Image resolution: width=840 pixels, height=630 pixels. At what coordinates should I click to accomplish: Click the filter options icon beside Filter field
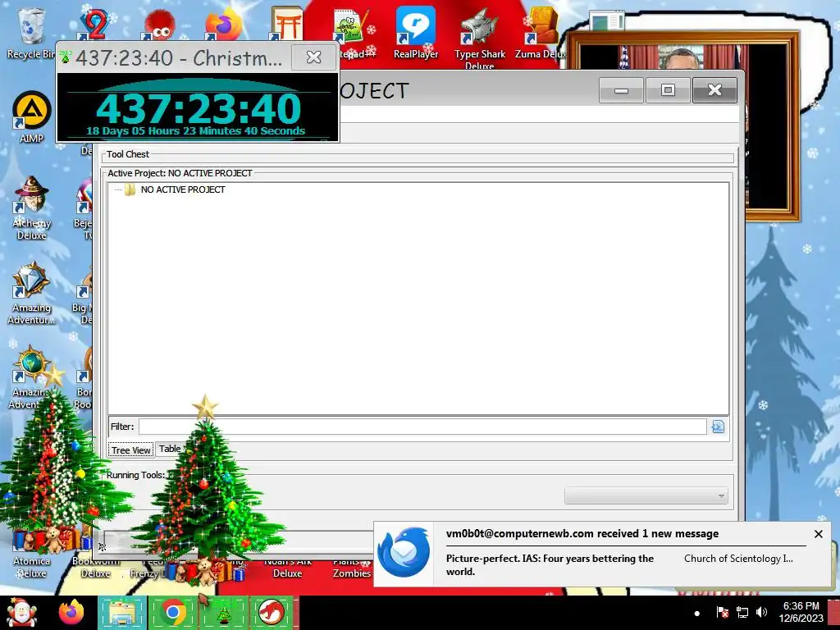coord(718,427)
